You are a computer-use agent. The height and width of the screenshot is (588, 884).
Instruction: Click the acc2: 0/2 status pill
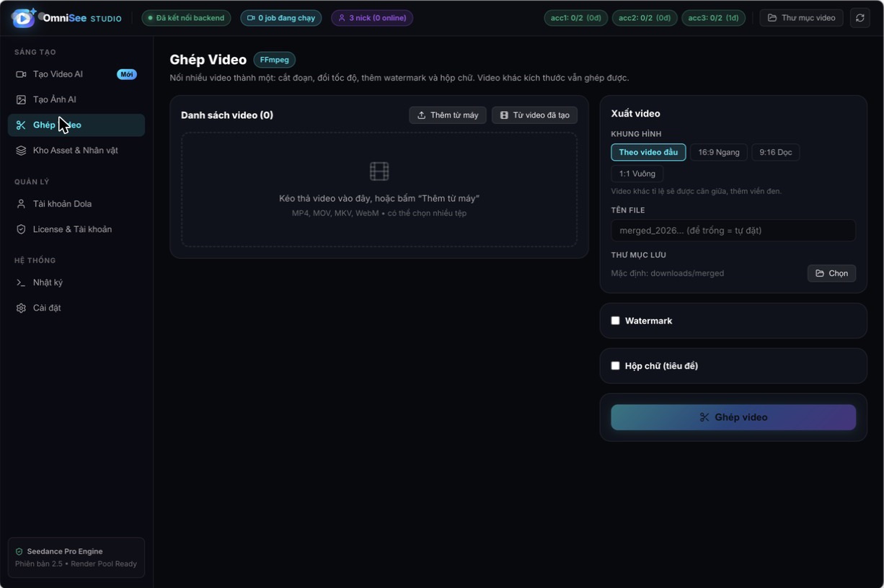[645, 18]
